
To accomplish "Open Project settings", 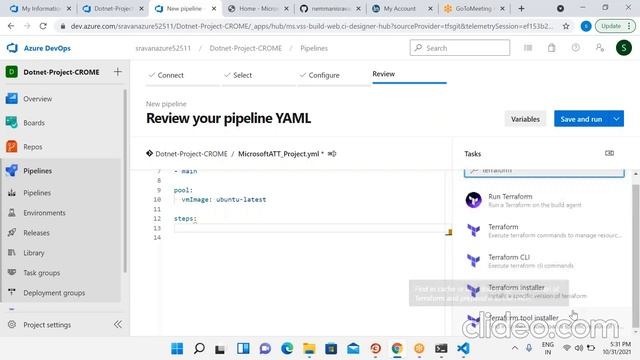I will point(47,325).
